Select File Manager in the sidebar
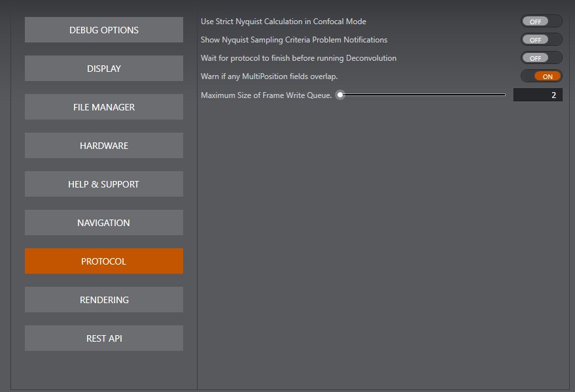 point(104,107)
